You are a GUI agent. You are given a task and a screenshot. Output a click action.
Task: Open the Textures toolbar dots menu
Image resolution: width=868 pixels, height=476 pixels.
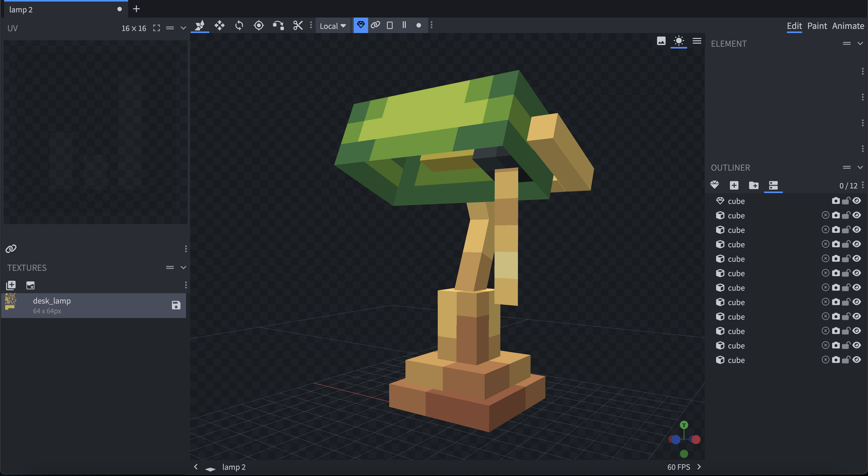tap(186, 285)
